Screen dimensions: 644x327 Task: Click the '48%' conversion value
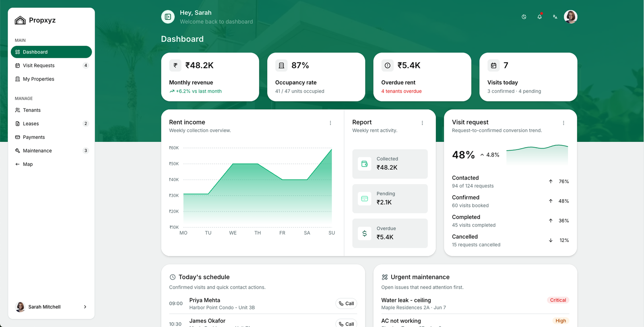click(463, 155)
